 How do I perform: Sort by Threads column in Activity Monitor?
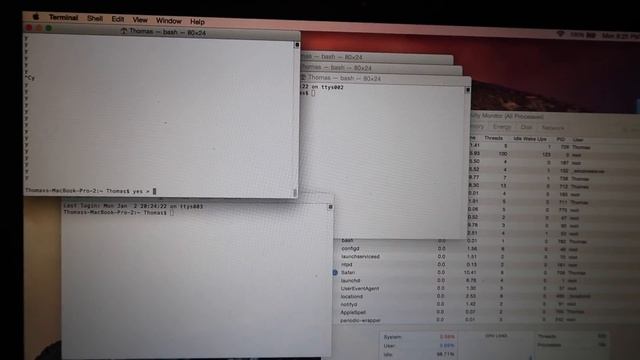[493, 138]
